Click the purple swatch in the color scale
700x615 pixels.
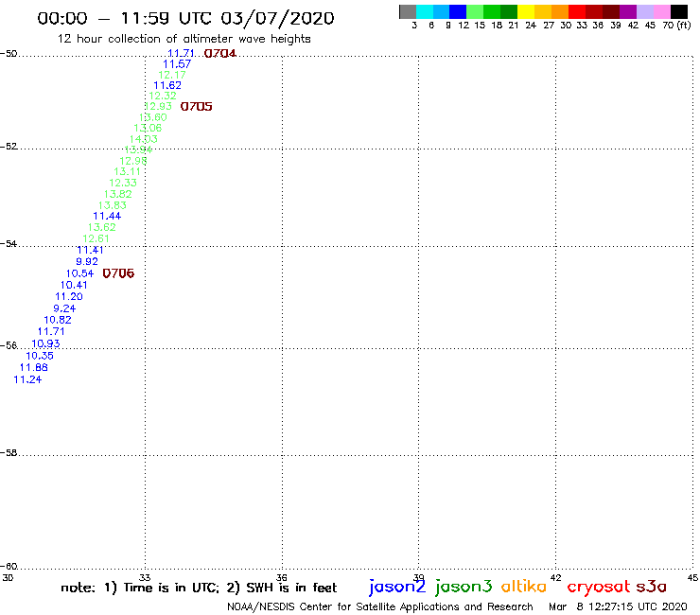[x=628, y=11]
